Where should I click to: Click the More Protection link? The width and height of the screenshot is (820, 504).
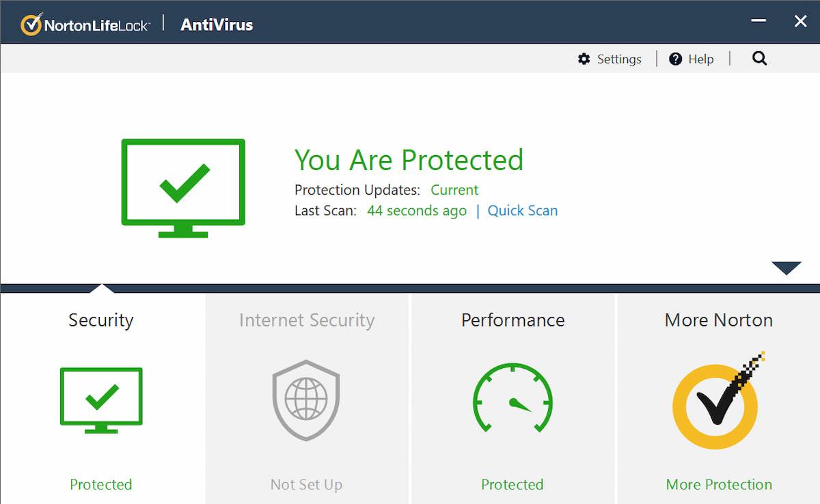[719, 484]
